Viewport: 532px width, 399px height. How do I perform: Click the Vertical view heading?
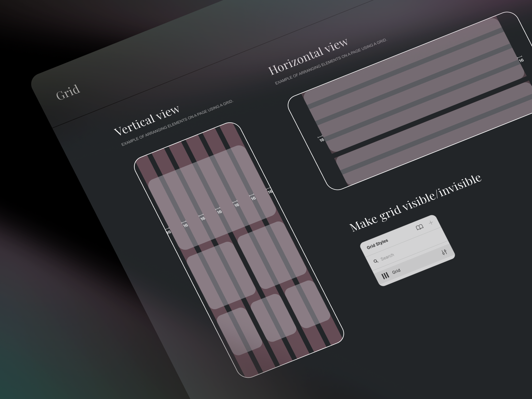[x=147, y=120]
